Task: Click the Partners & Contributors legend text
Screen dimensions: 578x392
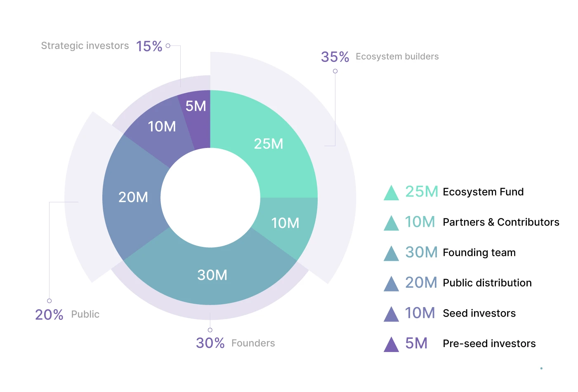Action: (x=501, y=222)
